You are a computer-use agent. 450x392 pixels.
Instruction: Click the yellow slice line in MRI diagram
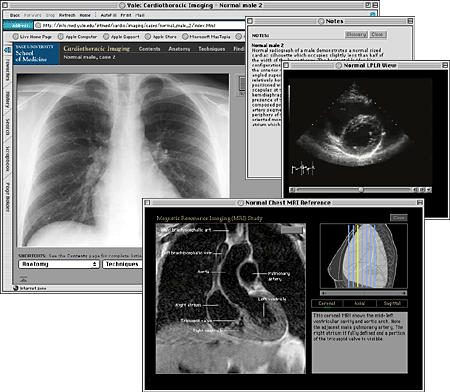point(358,255)
